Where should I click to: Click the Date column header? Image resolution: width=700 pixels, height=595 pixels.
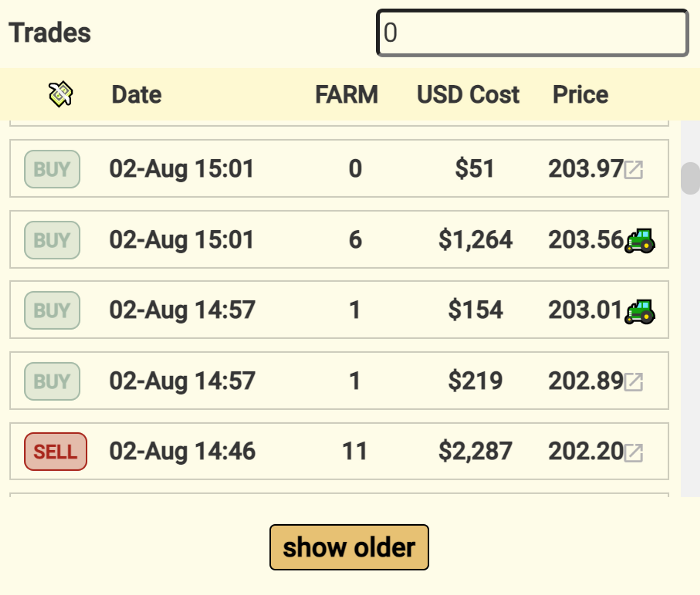tap(137, 95)
